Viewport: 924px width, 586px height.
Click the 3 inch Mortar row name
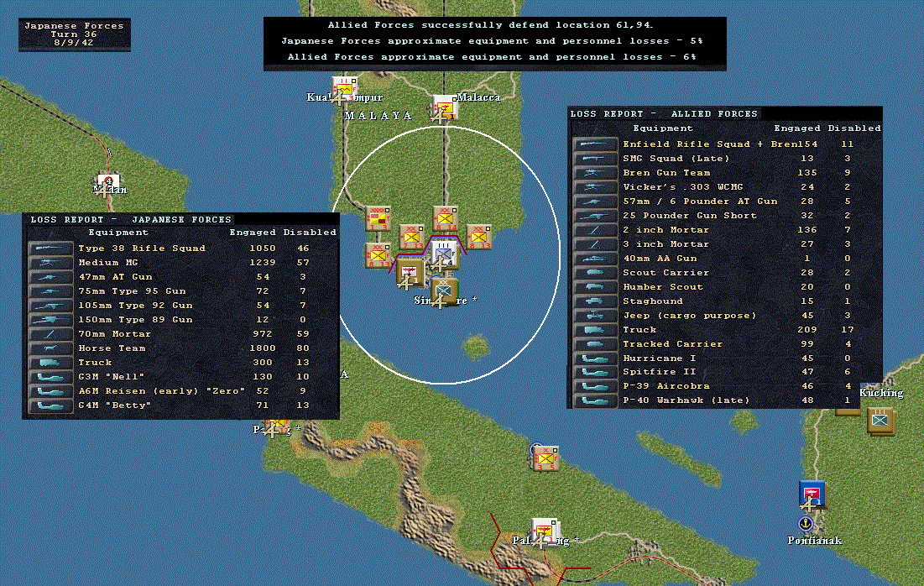[x=666, y=244]
